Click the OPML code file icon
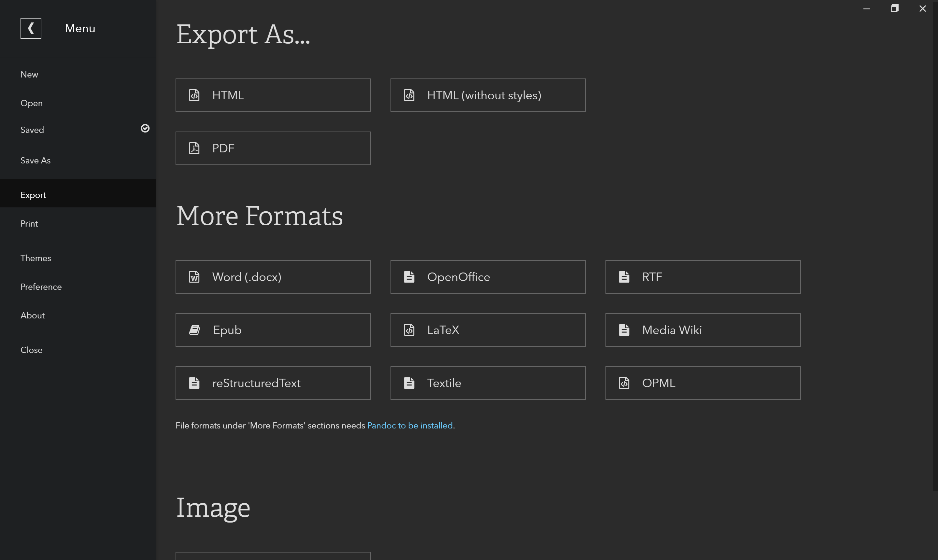The height and width of the screenshot is (560, 938). point(624,383)
